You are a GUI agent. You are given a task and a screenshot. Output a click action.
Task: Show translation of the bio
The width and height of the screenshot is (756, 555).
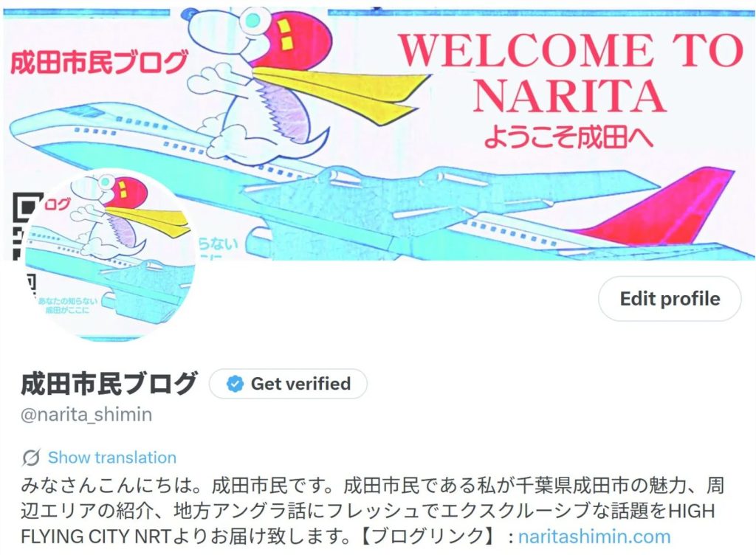click(x=112, y=457)
